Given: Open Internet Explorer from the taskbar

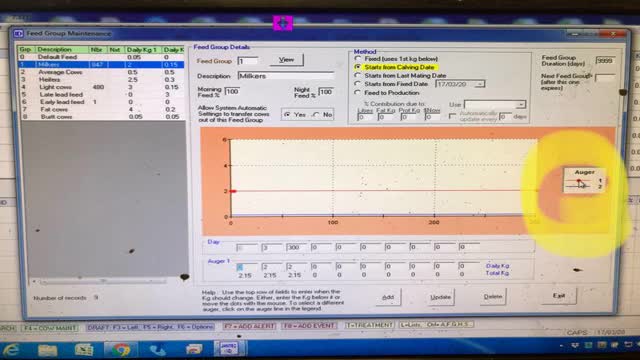Looking at the screenshot, I should (11, 349).
